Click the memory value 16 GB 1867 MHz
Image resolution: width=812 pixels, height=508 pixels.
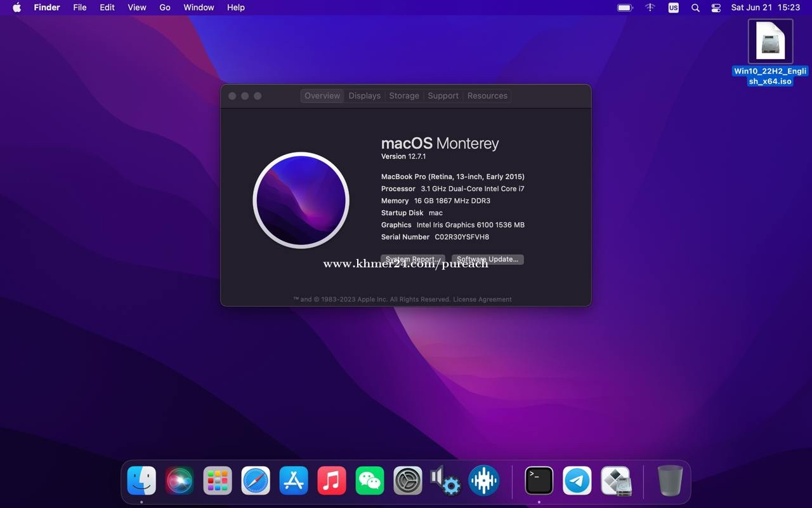tap(452, 201)
